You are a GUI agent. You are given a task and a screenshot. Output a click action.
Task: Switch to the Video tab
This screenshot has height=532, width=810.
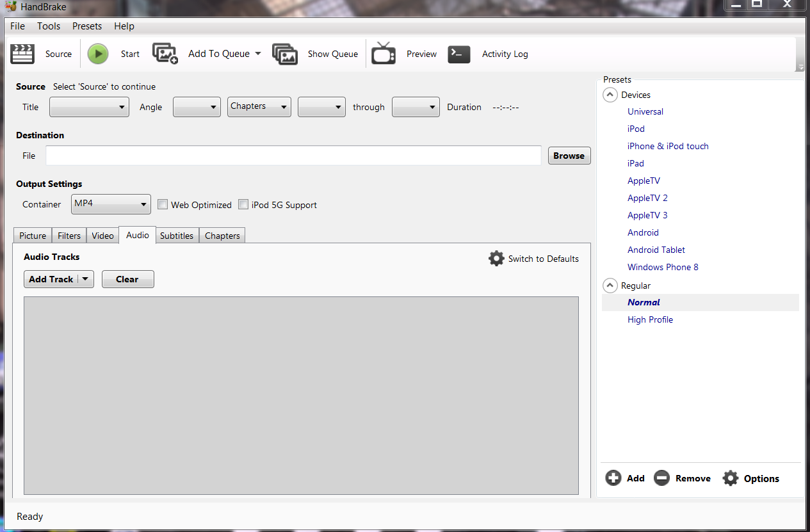coord(102,236)
